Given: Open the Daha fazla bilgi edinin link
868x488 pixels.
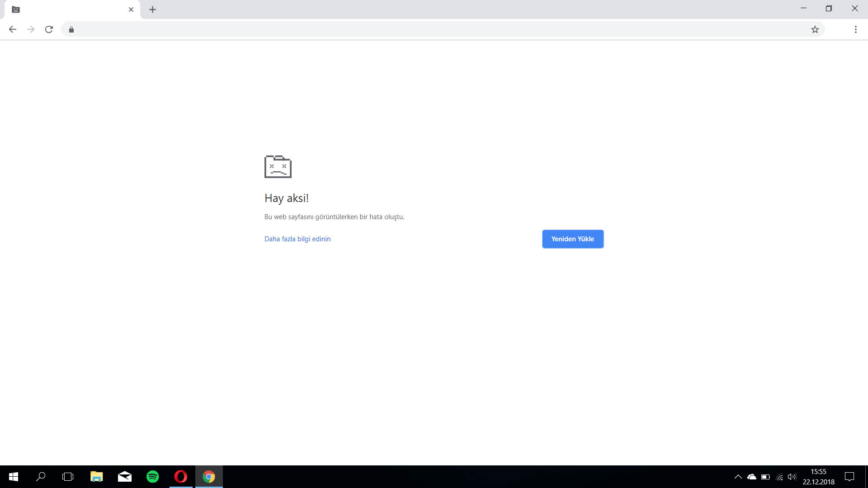Looking at the screenshot, I should tap(297, 239).
